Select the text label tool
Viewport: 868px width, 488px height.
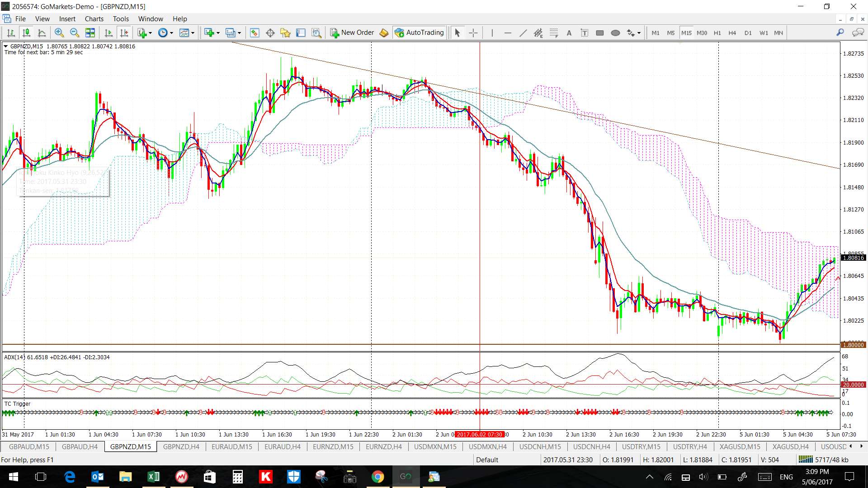pyautogui.click(x=585, y=33)
